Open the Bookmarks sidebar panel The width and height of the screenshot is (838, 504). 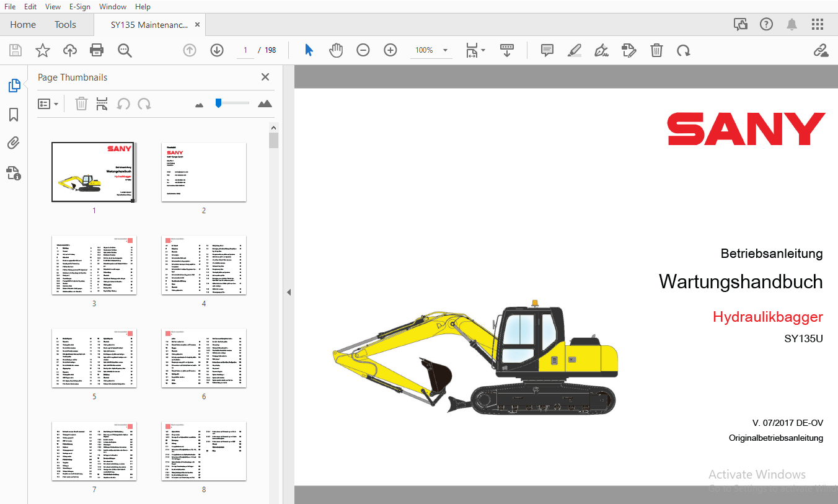[x=14, y=115]
